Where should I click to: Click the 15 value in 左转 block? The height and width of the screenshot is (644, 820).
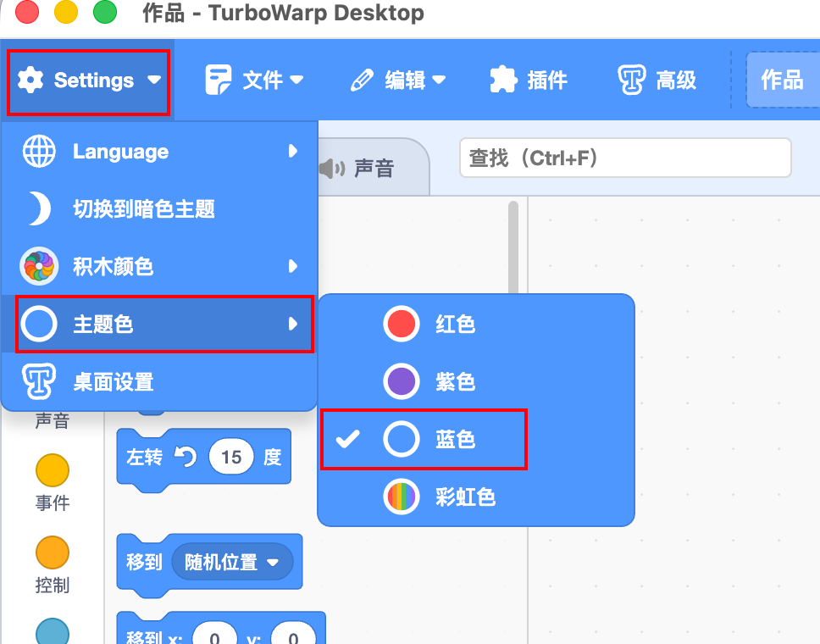(231, 457)
